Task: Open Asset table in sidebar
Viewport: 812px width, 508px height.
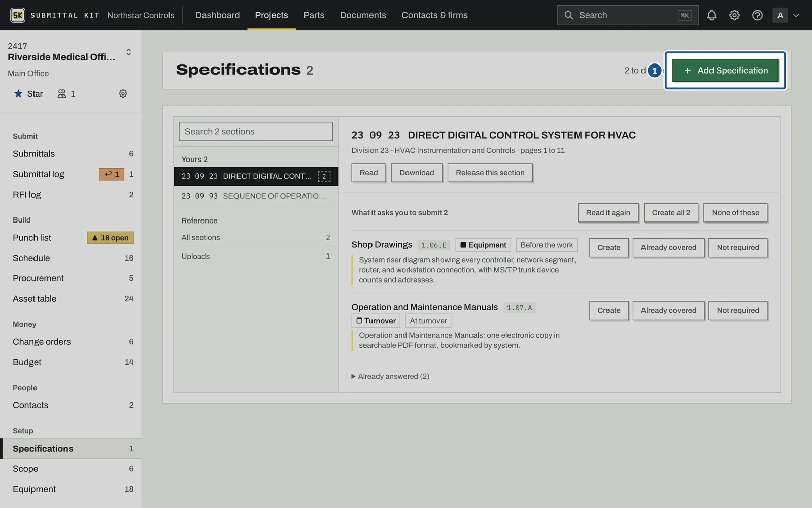Action: point(71,299)
